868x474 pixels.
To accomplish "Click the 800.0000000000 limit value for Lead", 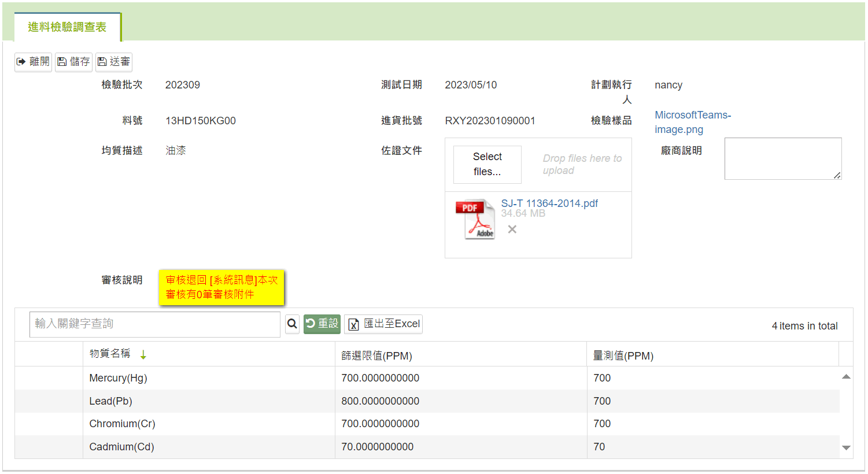I will [381, 401].
